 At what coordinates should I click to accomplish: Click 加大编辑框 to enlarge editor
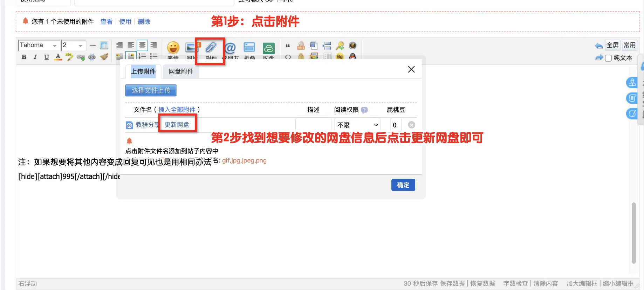tap(582, 283)
